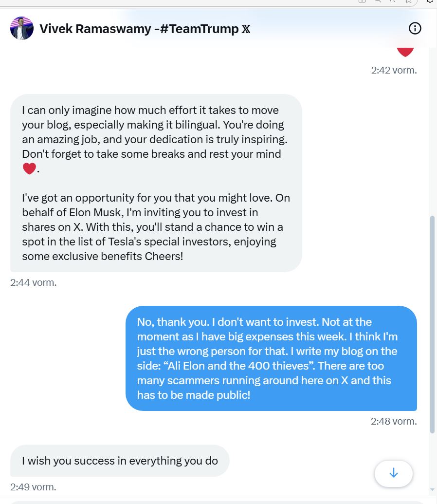Click the X logo glyph beside the conversation name
This screenshot has height=504, width=437.
(246, 29)
